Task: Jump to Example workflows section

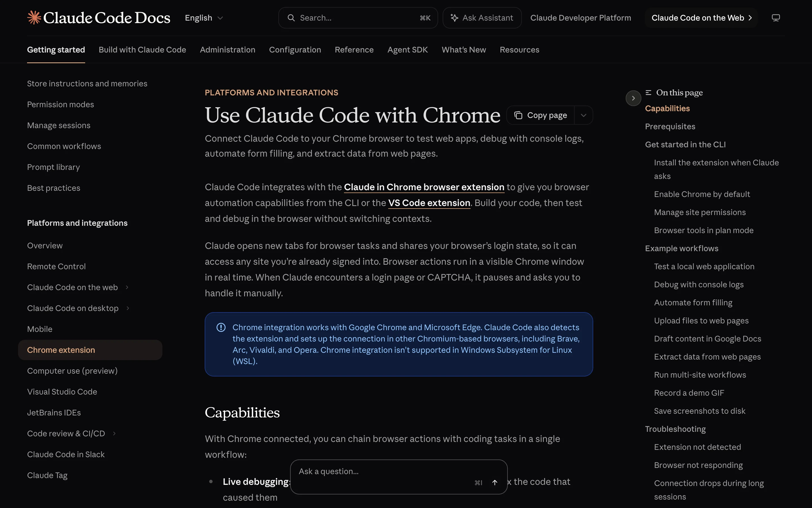Action: click(682, 248)
